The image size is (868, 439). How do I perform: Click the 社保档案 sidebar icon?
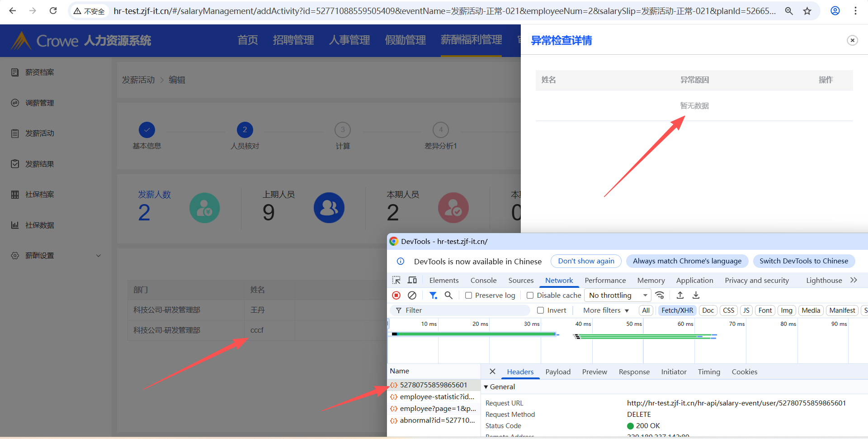15,195
